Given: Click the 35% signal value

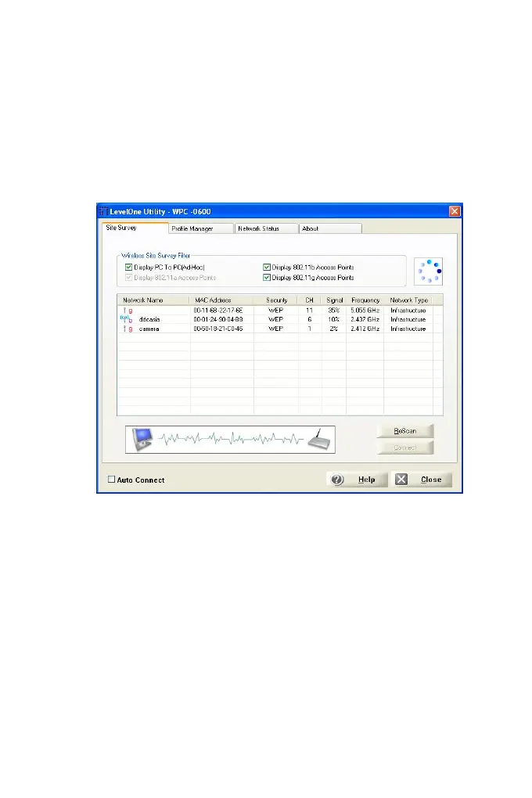Looking at the screenshot, I should (x=334, y=311).
